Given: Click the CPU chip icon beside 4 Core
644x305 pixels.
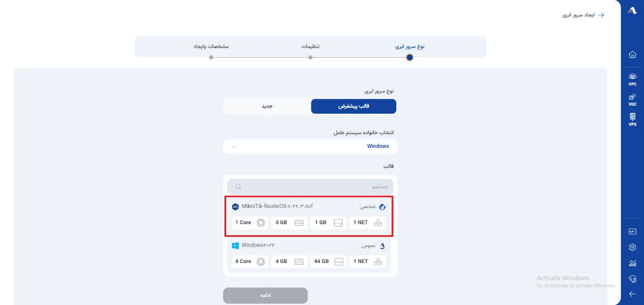Looking at the screenshot, I should pos(261,261).
